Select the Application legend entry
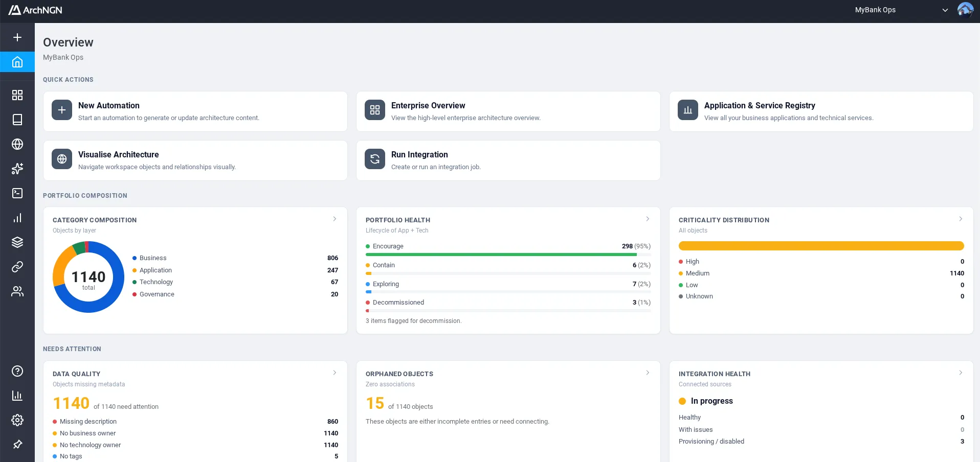The image size is (980, 462). pos(235,270)
